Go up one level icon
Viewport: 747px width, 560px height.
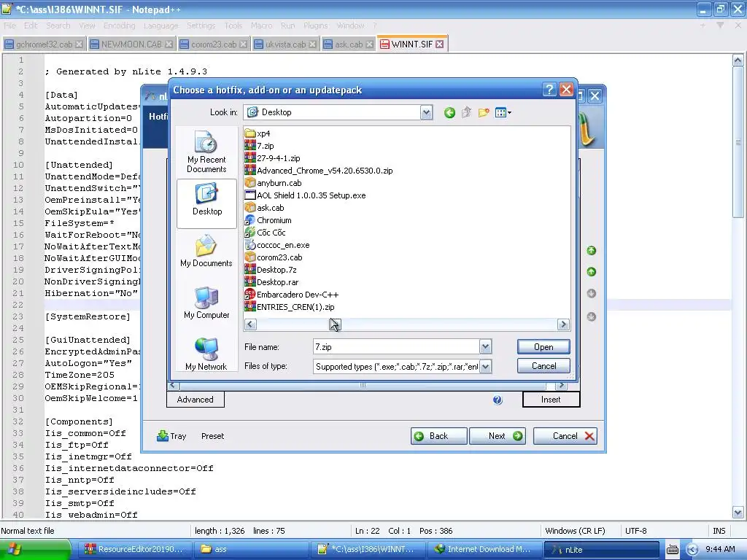(x=466, y=113)
